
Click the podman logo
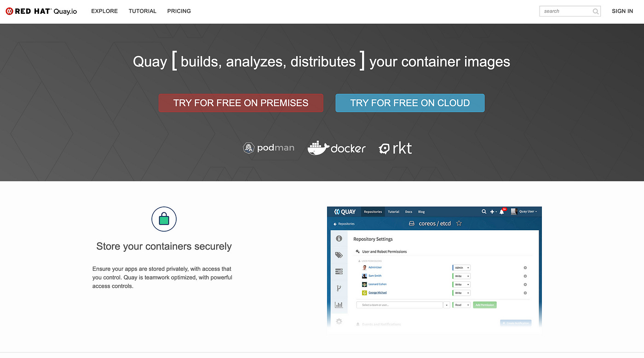click(x=269, y=148)
